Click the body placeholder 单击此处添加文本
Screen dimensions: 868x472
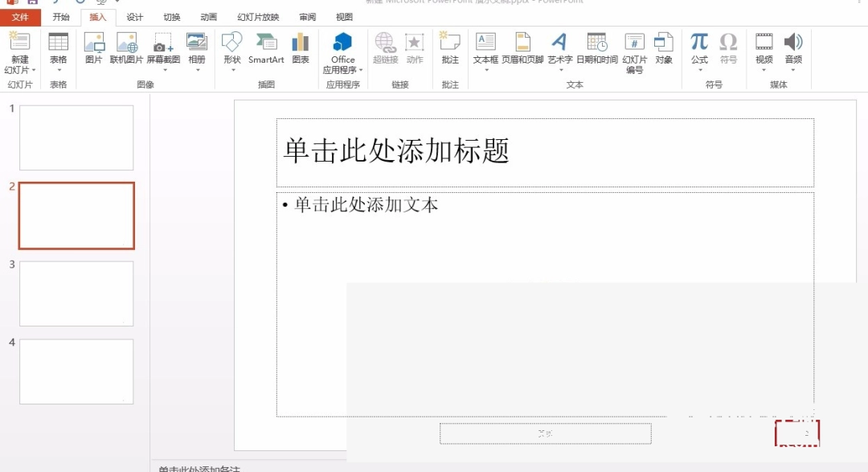(545, 304)
